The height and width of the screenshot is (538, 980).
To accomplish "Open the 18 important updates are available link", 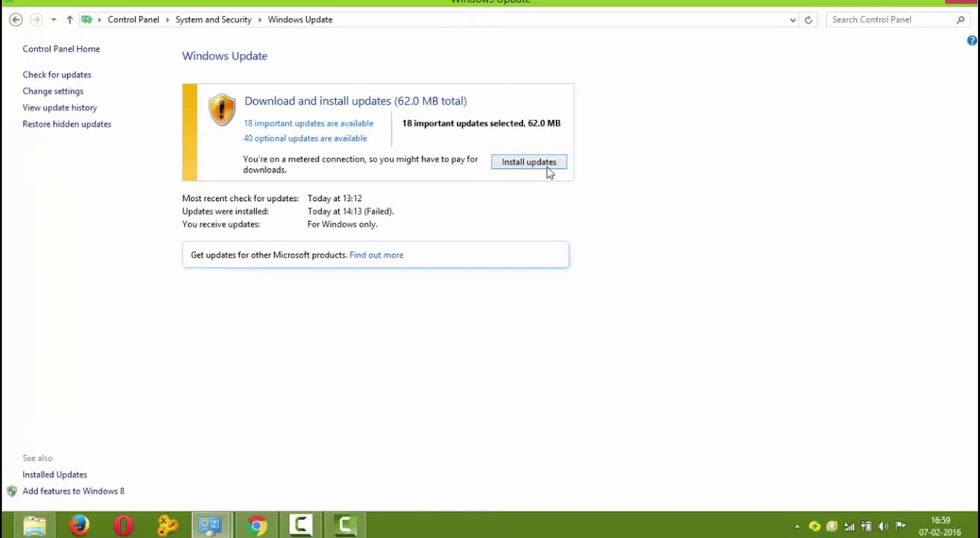I will coord(308,123).
